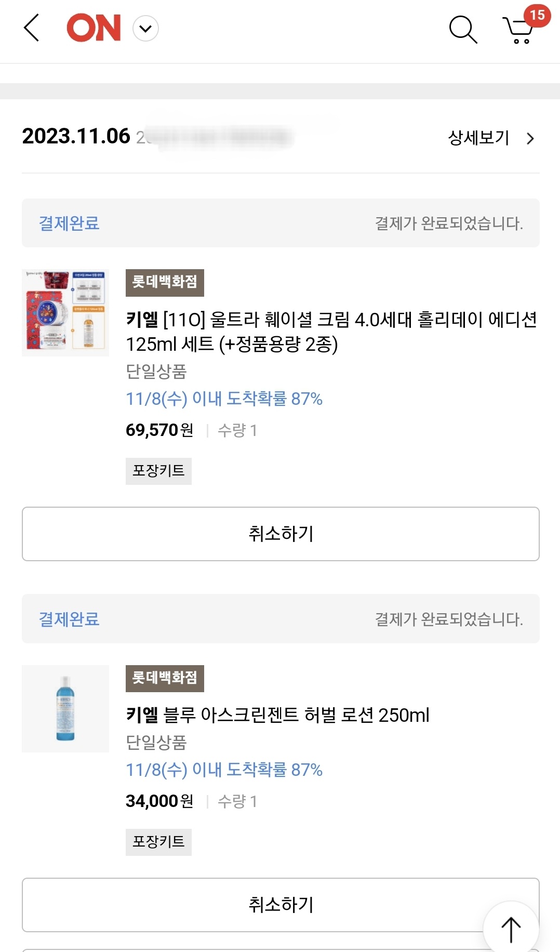This screenshot has width=560, height=952.
Task: Cancel the Ultra Facial Cream set order
Action: 281,534
